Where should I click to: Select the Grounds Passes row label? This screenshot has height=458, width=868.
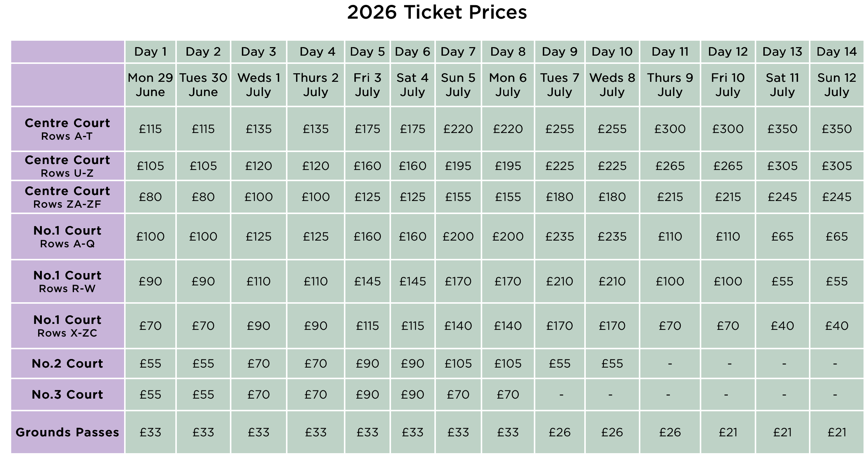pos(67,432)
